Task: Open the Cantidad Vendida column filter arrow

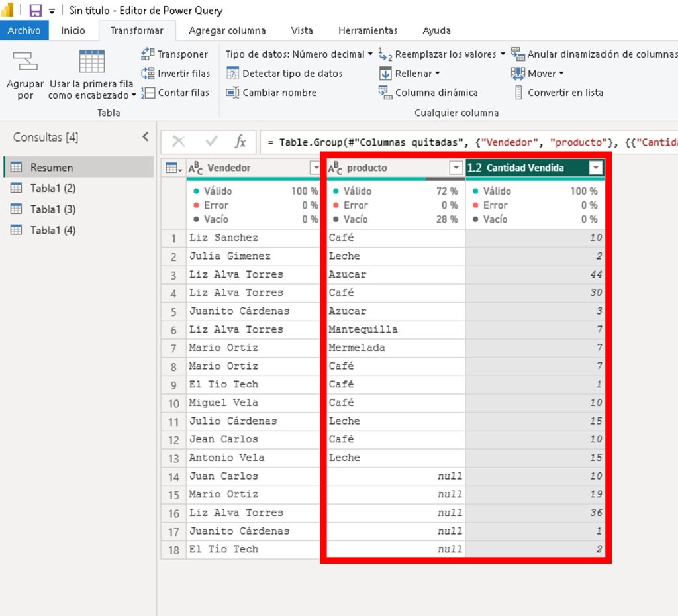Action: [x=596, y=168]
